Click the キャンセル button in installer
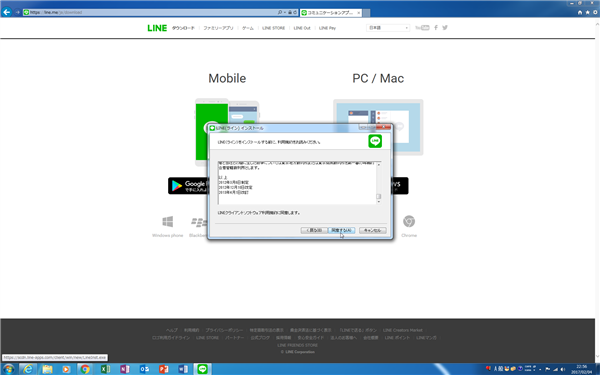The height and width of the screenshot is (375, 600). pos(373,230)
